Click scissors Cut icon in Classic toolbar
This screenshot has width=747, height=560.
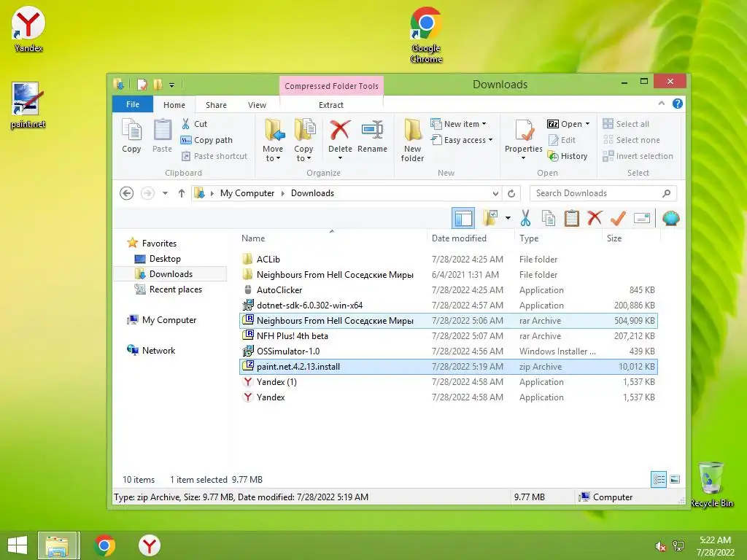click(x=525, y=219)
